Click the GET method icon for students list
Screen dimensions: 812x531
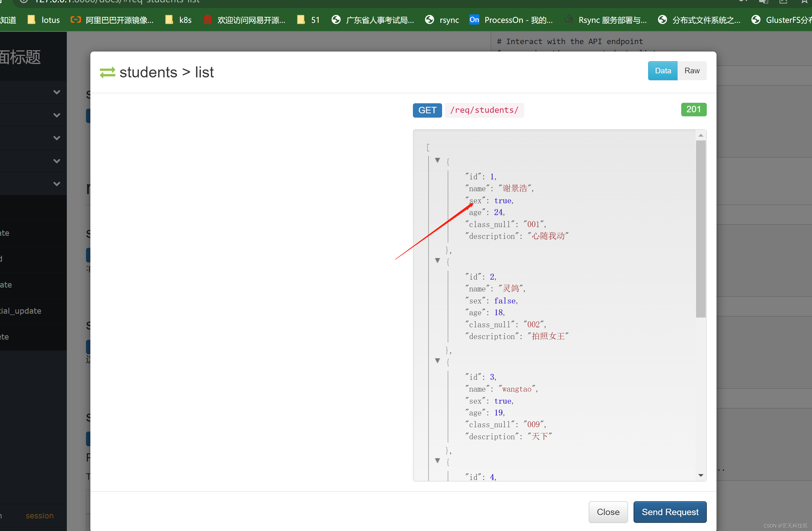point(427,110)
